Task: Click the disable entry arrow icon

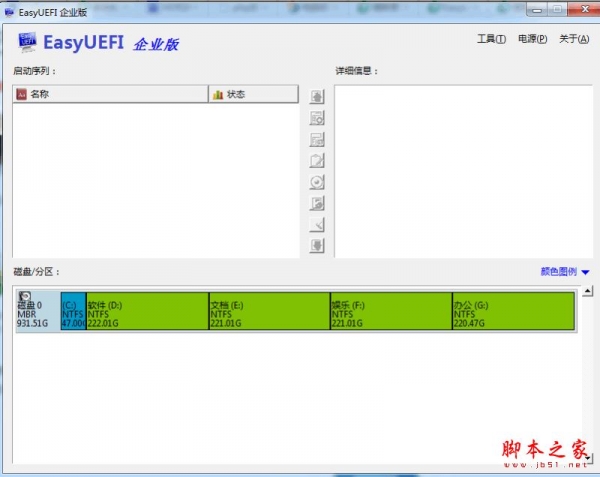Action: [x=317, y=225]
